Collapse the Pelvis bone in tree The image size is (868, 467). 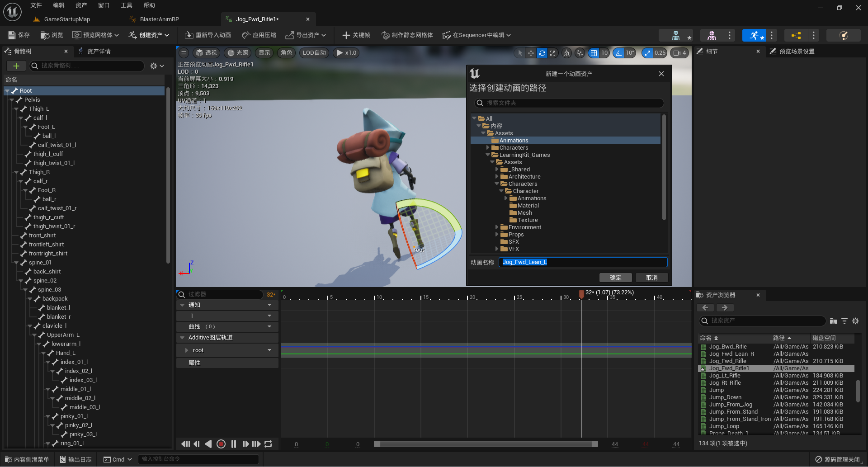click(x=12, y=100)
